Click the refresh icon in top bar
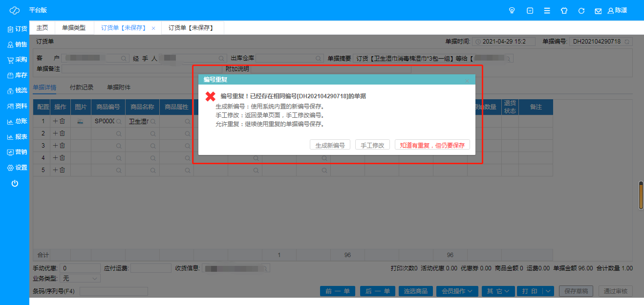 point(581,10)
